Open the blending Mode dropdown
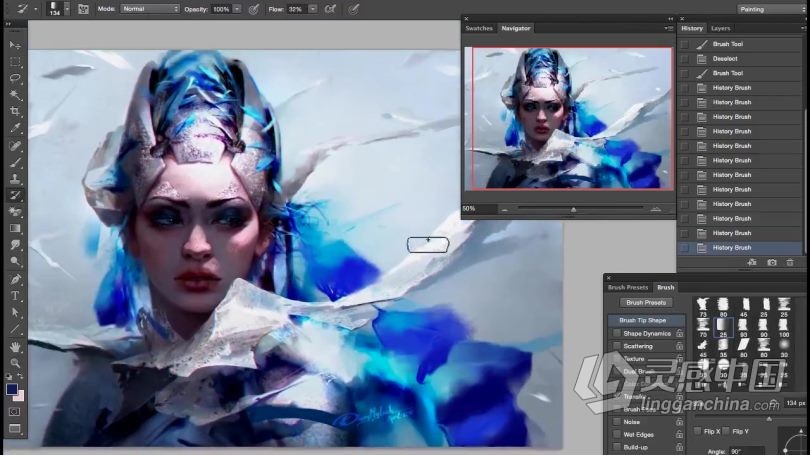Screen dimensions: 810x455 click(x=150, y=9)
